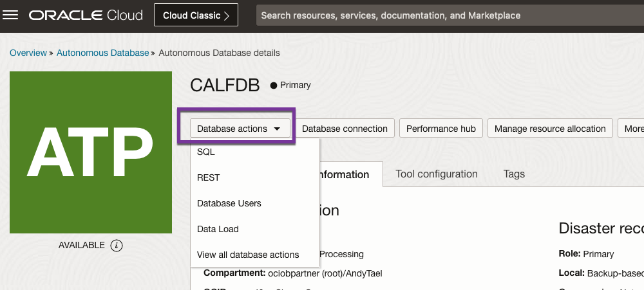Click Manage resource allocation button

(550, 129)
